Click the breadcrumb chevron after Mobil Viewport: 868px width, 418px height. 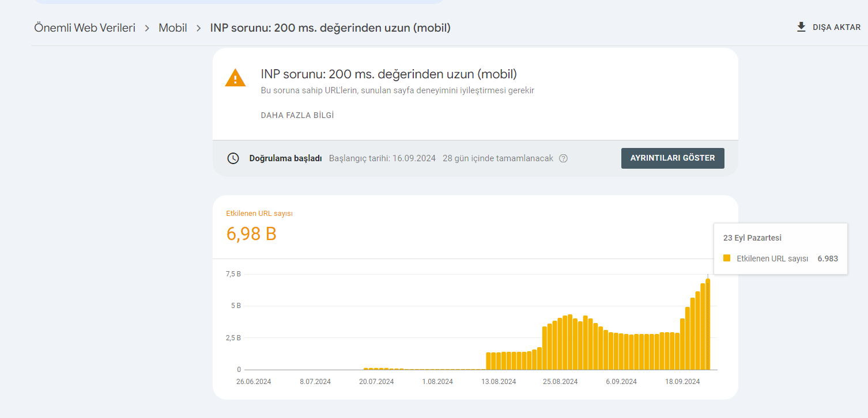click(x=199, y=28)
